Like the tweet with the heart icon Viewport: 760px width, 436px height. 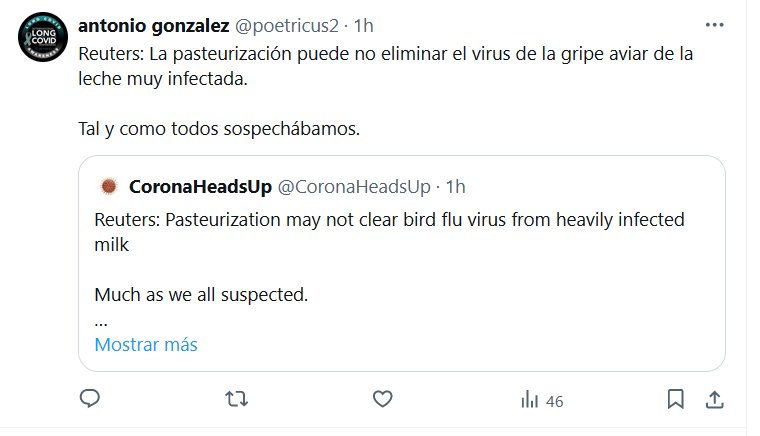pos(381,399)
